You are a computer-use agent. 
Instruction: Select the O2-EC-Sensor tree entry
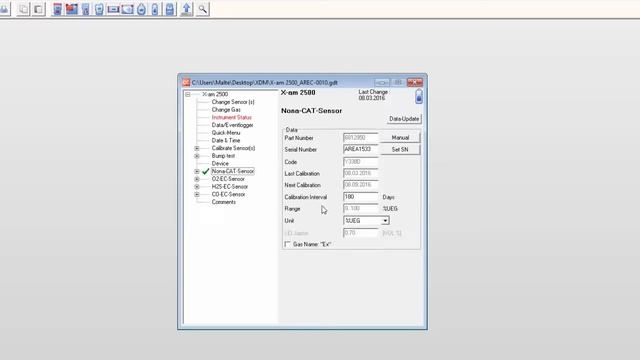[x=228, y=179]
